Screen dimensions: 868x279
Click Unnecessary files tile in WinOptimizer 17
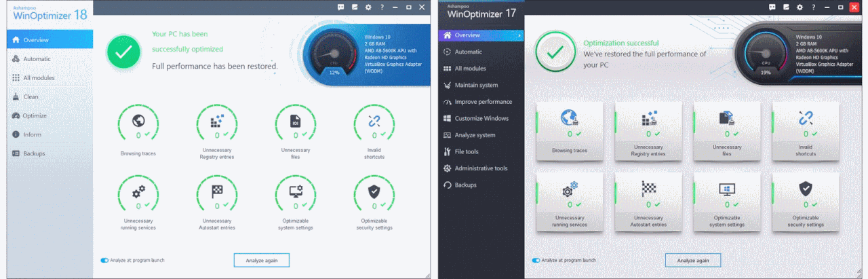[x=727, y=131]
